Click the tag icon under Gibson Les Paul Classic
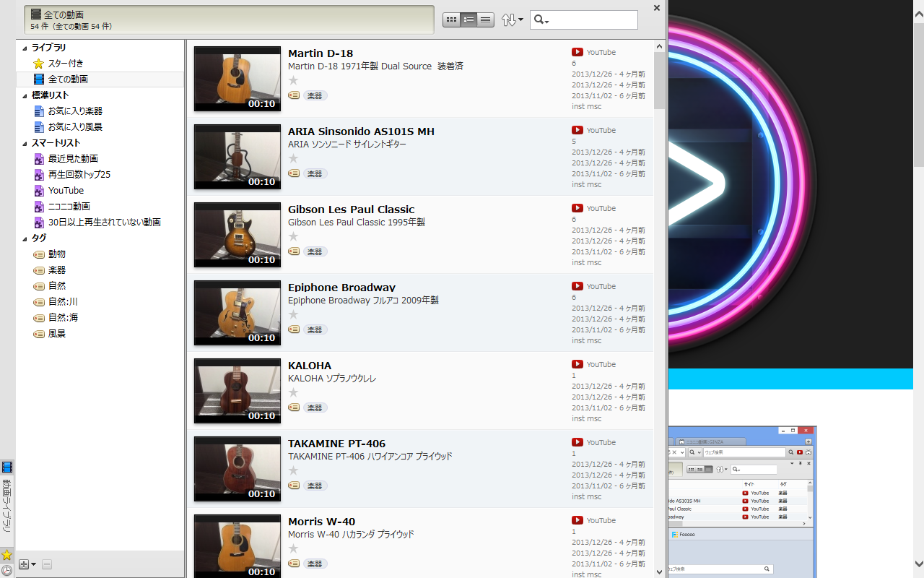 click(294, 251)
